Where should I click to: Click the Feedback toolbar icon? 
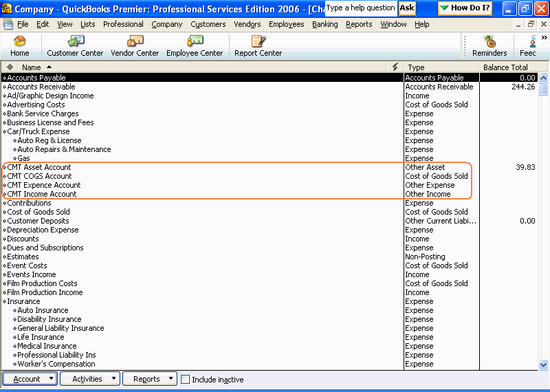(x=529, y=46)
